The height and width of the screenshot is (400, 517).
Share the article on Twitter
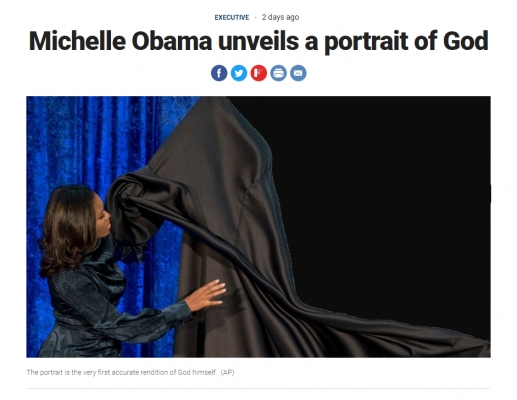click(x=239, y=73)
